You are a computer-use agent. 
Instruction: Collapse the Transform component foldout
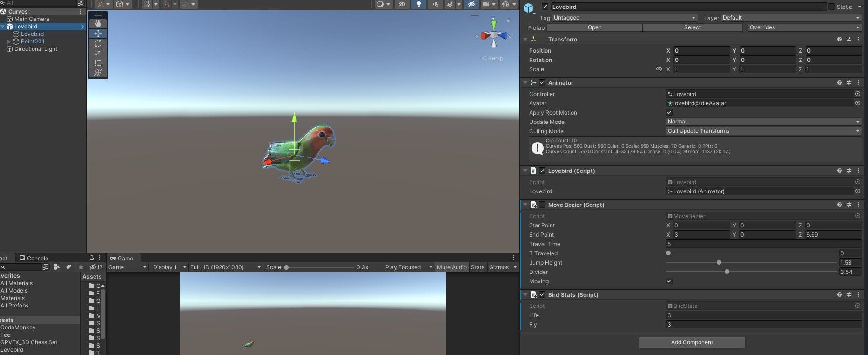(x=525, y=40)
